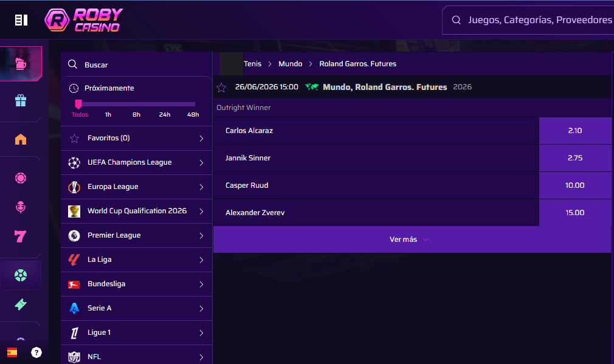Favorite the Roland Garros event star
This screenshot has width=614, height=364.
coord(221,88)
